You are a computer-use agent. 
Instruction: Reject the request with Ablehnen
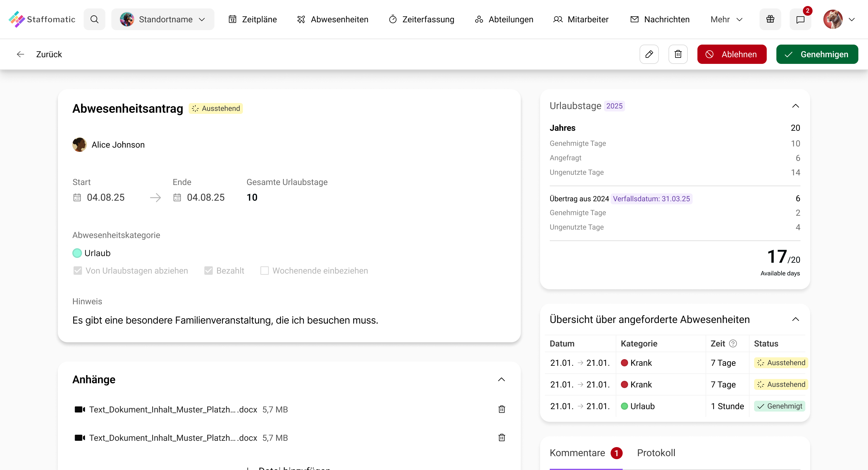pyautogui.click(x=731, y=54)
